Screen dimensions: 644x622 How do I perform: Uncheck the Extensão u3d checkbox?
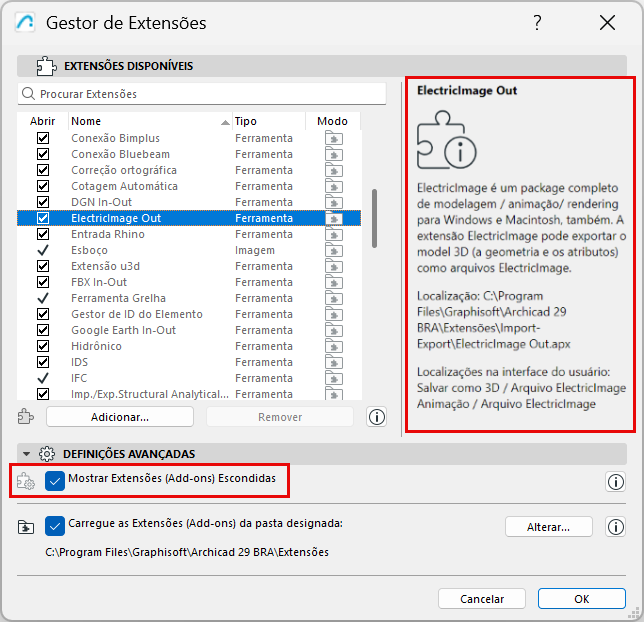pos(43,266)
